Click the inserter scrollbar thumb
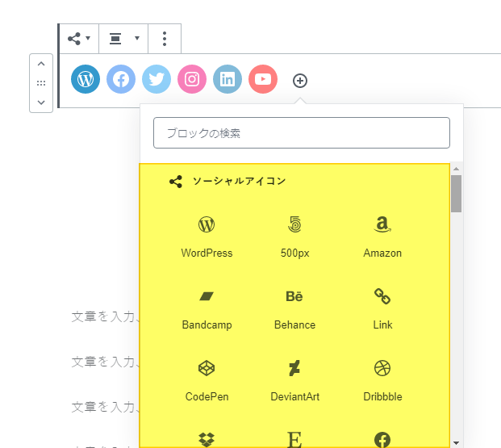The width and height of the screenshot is (501, 448). coord(457,194)
